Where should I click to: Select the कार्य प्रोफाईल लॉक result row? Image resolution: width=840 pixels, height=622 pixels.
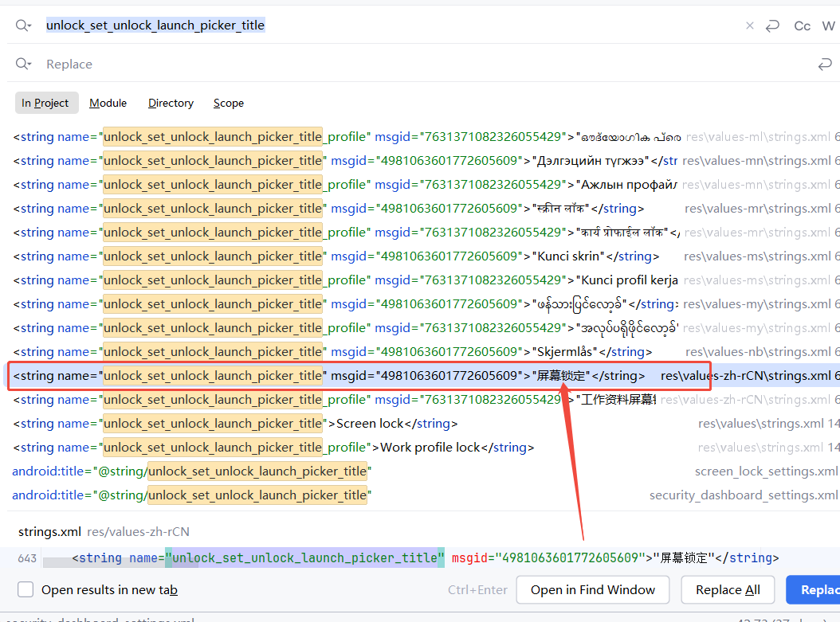423,233
